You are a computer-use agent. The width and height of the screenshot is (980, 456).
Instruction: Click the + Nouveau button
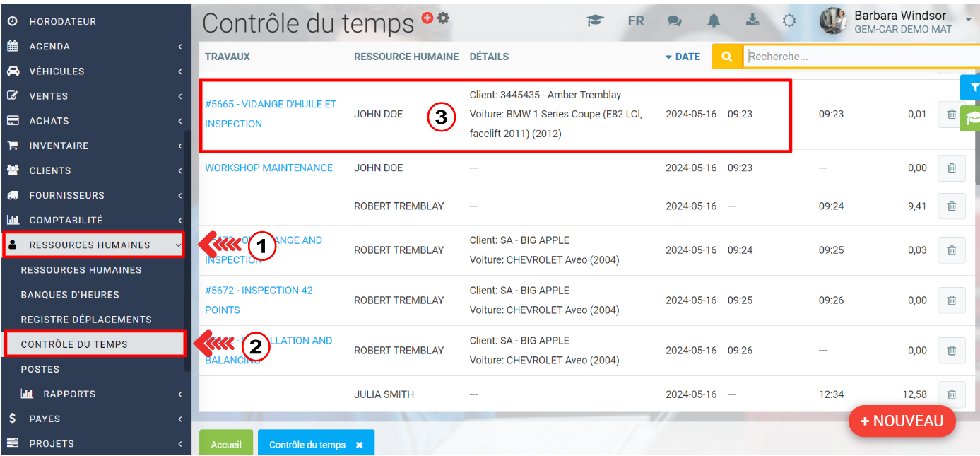coord(902,421)
